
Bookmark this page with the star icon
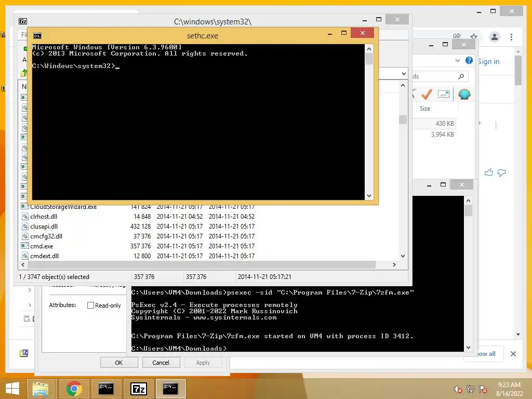point(474,37)
